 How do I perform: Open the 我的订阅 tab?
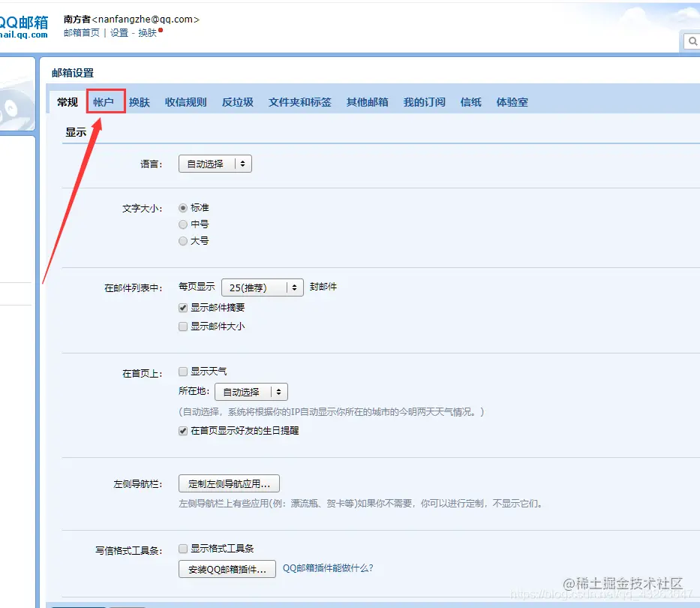tap(424, 101)
